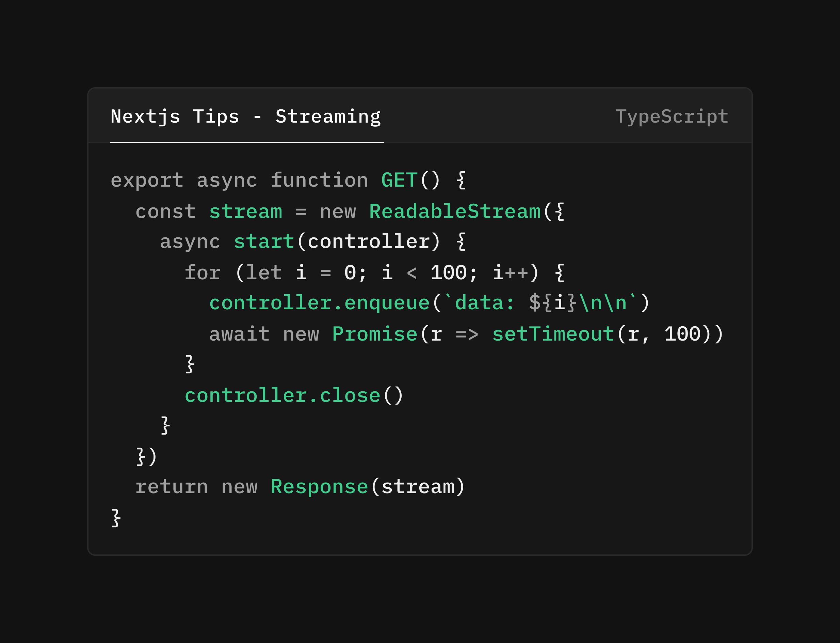Click the word "export" in the code
This screenshot has width=840, height=643.
pyautogui.click(x=147, y=180)
